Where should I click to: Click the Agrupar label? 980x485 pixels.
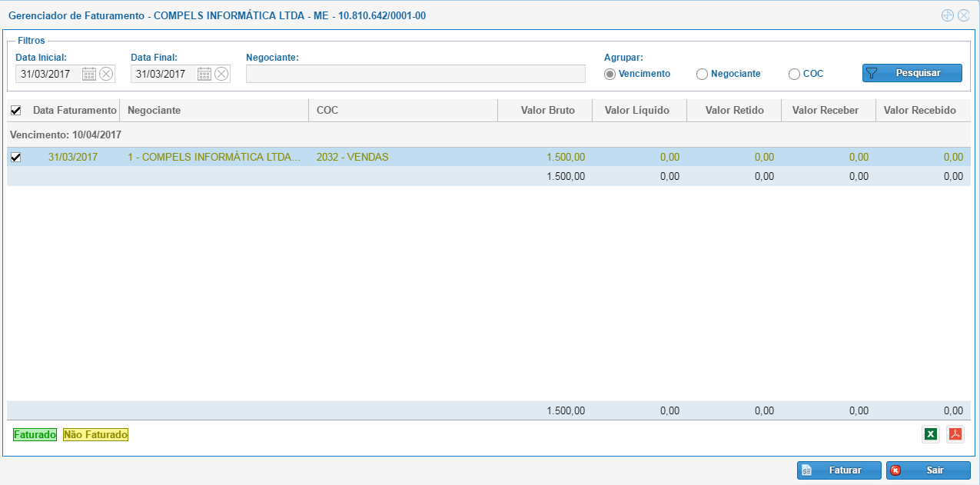[623, 57]
